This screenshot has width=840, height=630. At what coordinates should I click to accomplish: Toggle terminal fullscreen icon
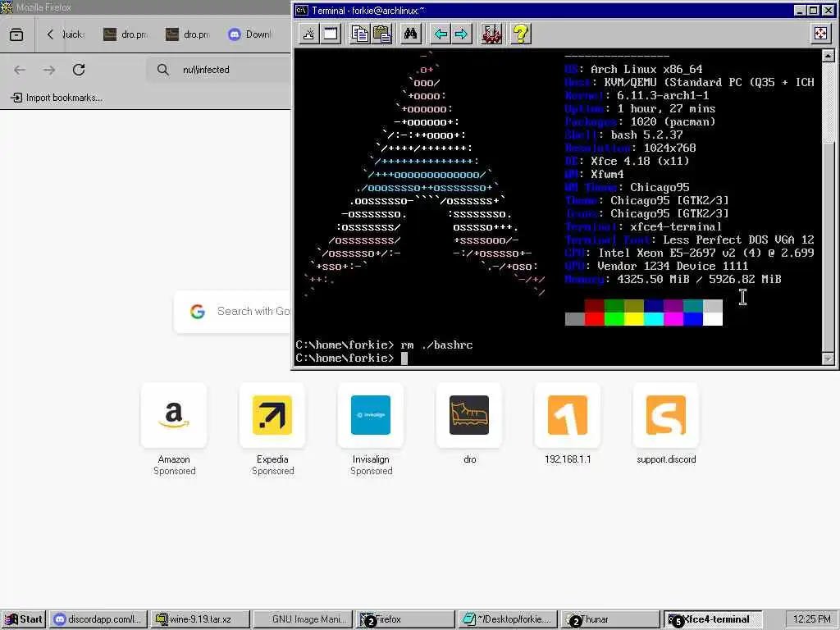[820, 34]
